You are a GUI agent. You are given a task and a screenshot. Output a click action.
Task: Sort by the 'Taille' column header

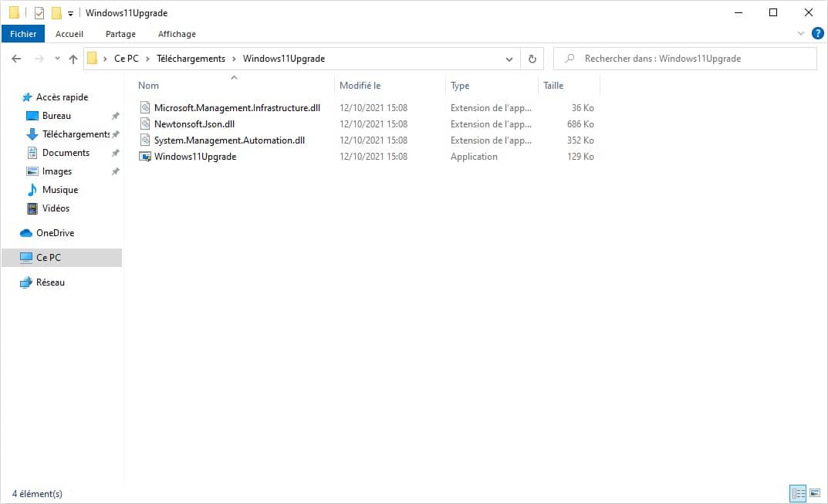(x=553, y=86)
